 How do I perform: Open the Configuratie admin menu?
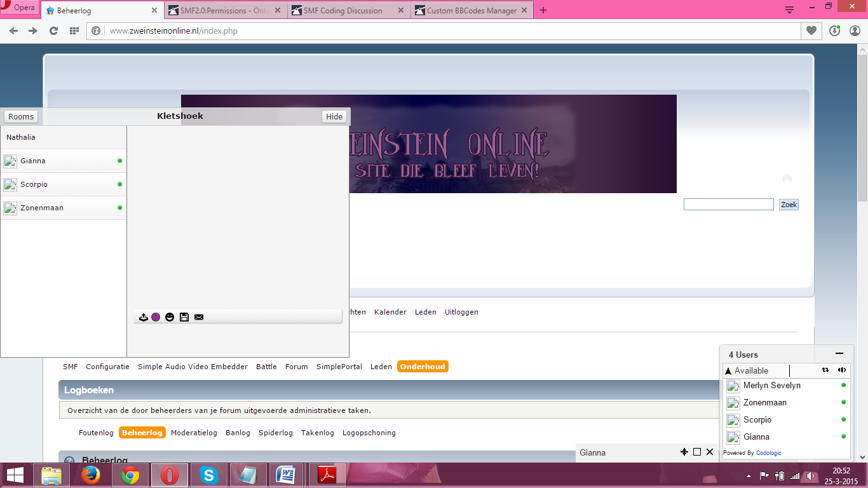coord(107,367)
